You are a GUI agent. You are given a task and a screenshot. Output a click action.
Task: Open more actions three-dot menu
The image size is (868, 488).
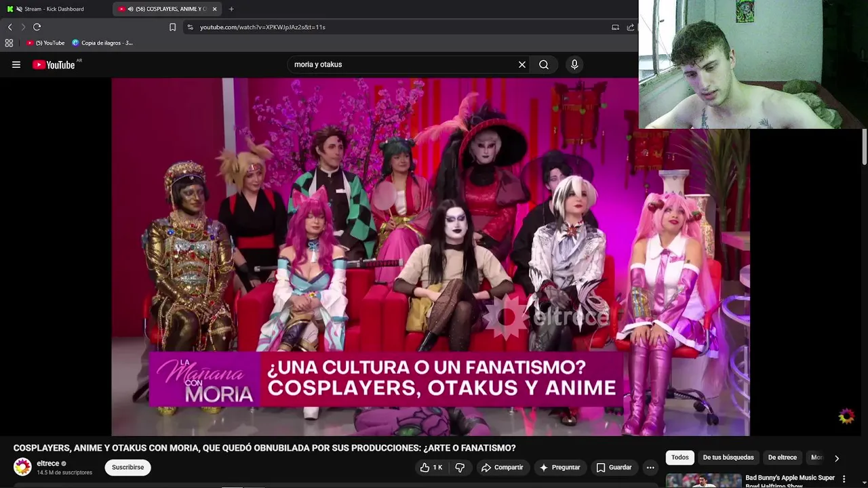click(650, 467)
